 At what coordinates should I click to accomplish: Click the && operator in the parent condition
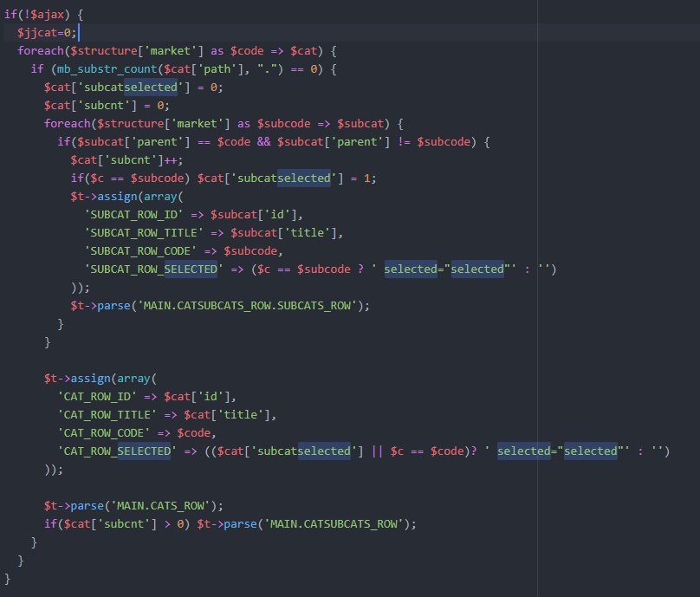pyautogui.click(x=263, y=142)
